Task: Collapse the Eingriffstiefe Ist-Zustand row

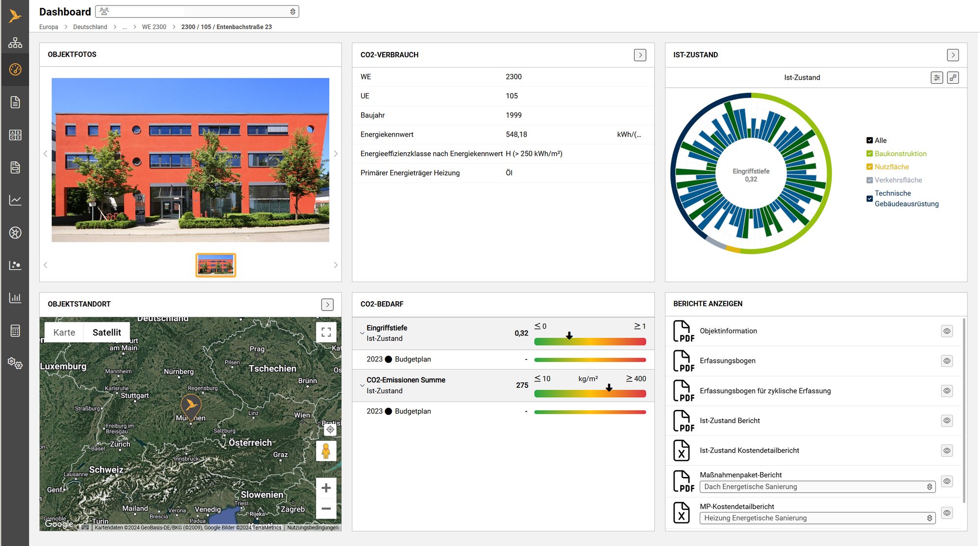Action: (x=363, y=333)
